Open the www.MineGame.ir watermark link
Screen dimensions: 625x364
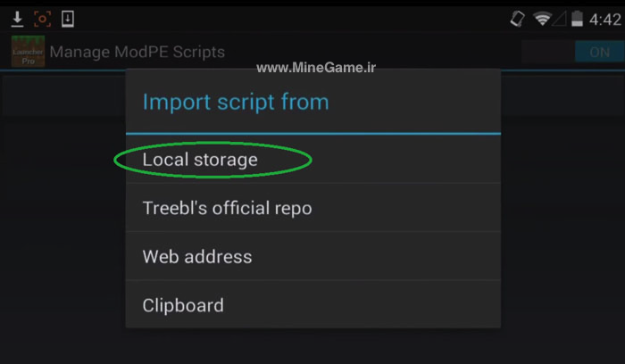point(316,68)
